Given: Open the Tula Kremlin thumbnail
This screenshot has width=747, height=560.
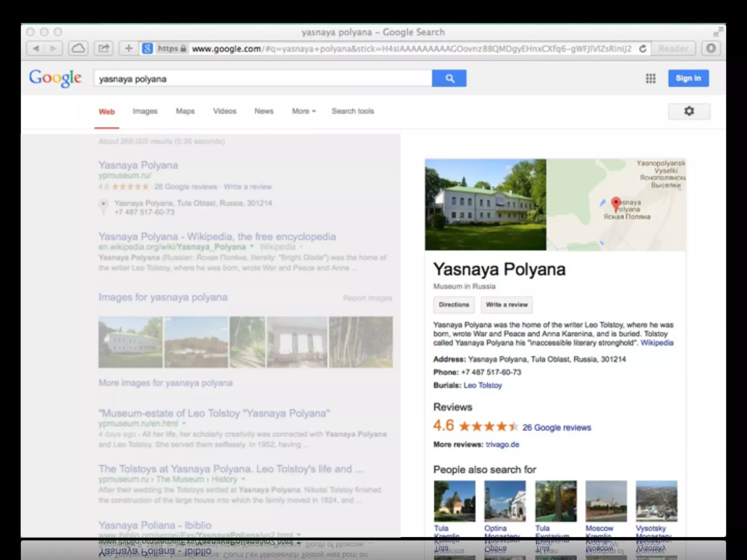Looking at the screenshot, I should point(454,501).
